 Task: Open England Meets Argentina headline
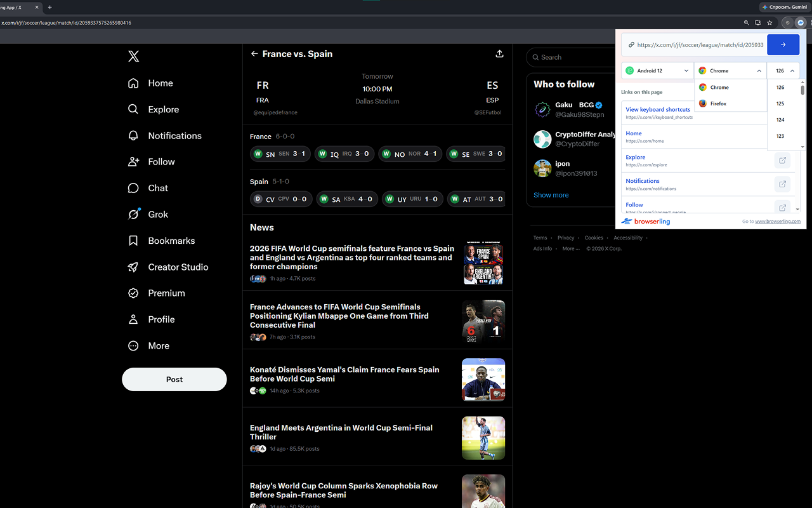pyautogui.click(x=341, y=432)
